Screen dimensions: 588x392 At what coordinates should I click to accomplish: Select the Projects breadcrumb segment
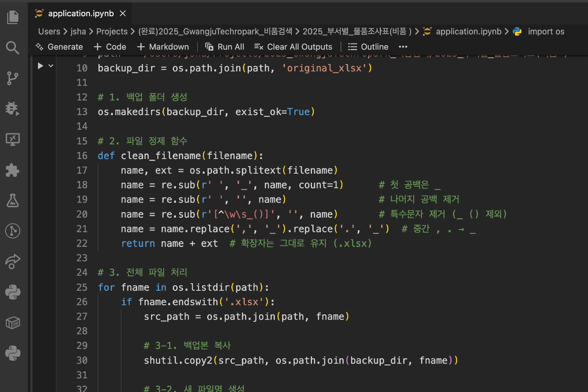click(x=112, y=32)
